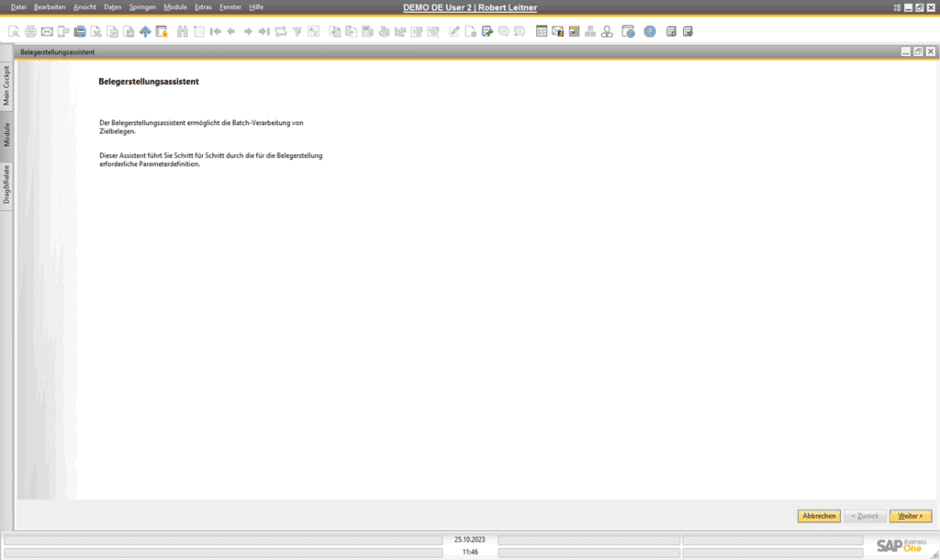940x560 pixels.
Task: Jump to last data record arrow
Action: pos(263,32)
